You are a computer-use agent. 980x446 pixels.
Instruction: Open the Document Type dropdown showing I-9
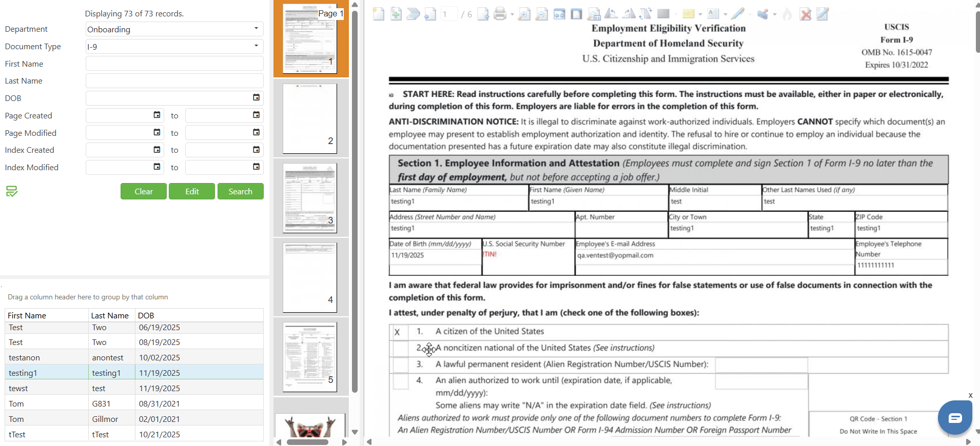(x=174, y=47)
